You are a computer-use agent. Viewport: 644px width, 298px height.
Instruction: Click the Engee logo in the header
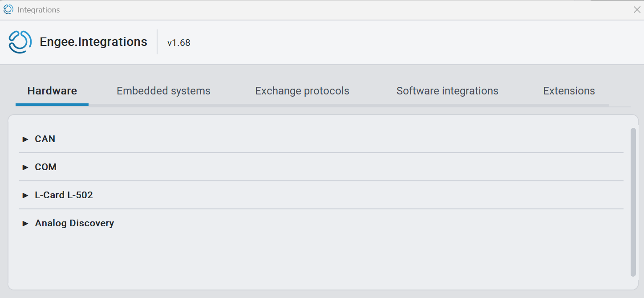[x=20, y=42]
